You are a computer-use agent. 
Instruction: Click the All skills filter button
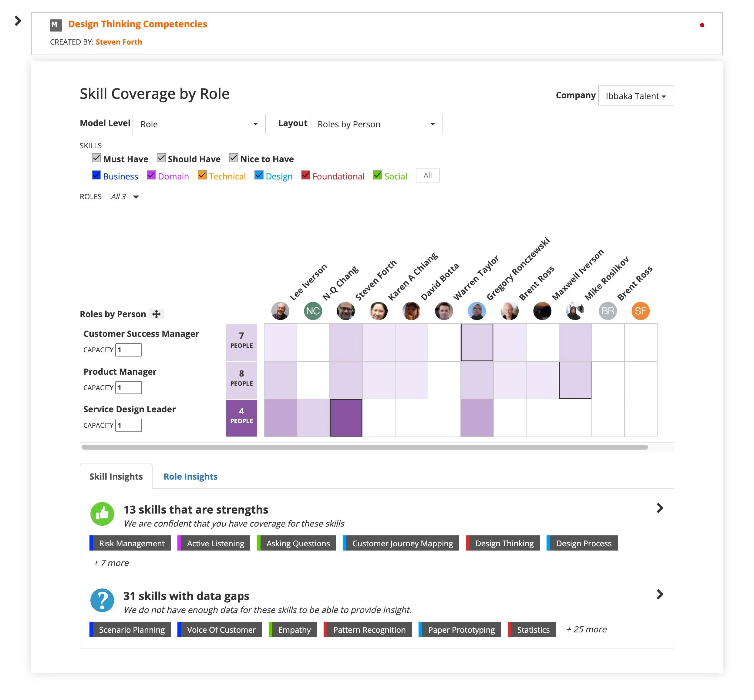point(427,175)
